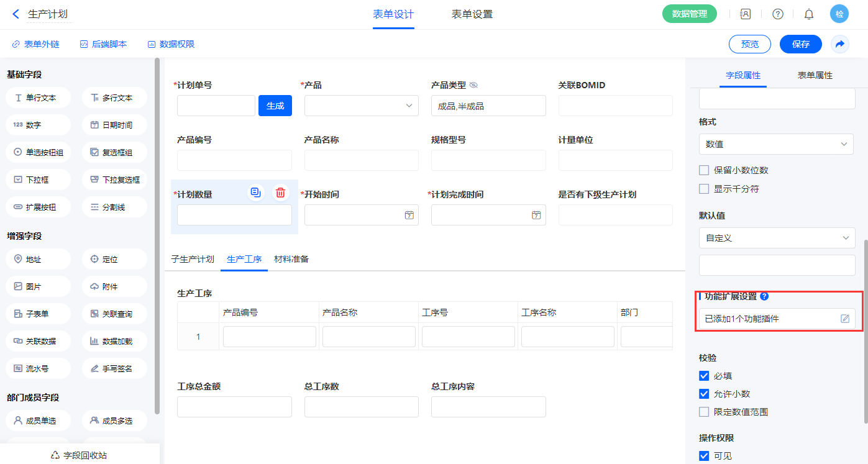Screen dimensions: 868x464
Task: Switch to the 材料准备 tab
Action: [x=291, y=259]
